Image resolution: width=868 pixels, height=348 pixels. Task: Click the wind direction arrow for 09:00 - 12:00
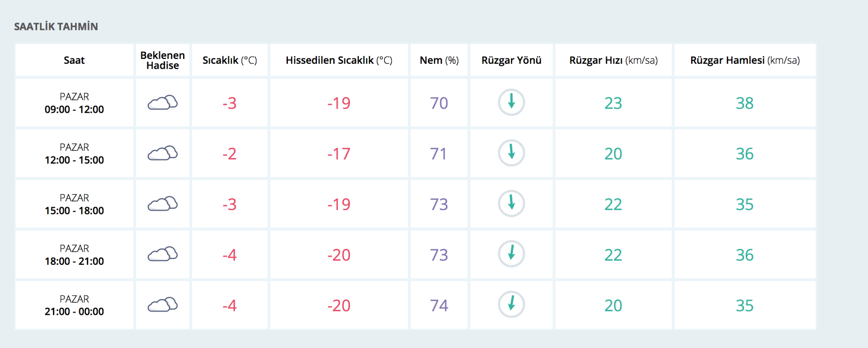point(511,102)
